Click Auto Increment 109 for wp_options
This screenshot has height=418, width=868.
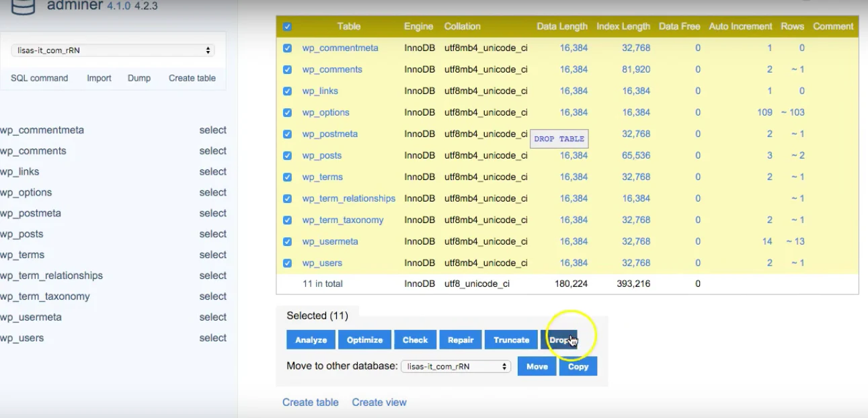click(x=764, y=113)
